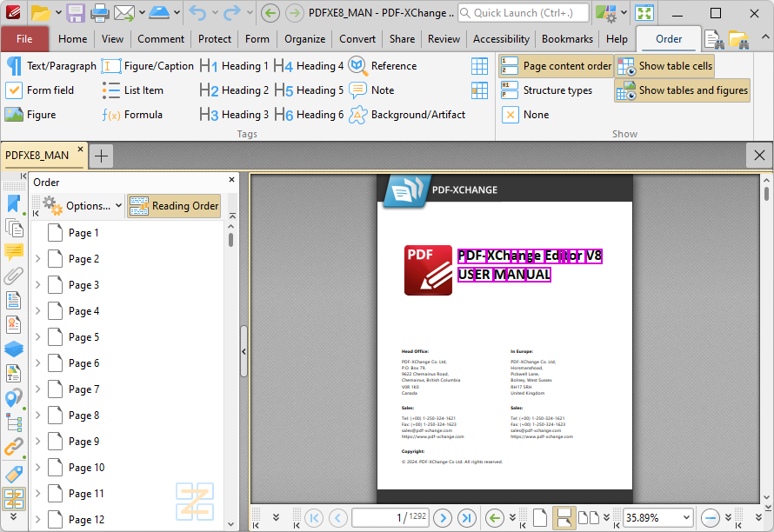The width and height of the screenshot is (774, 532).
Task: Toggle Structure types display
Action: 546,90
